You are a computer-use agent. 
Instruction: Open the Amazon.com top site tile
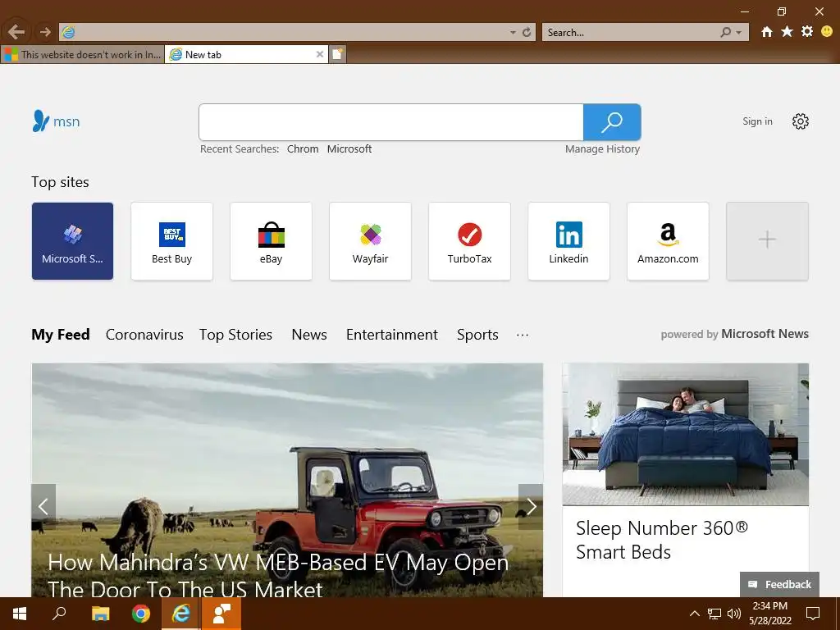coord(668,241)
